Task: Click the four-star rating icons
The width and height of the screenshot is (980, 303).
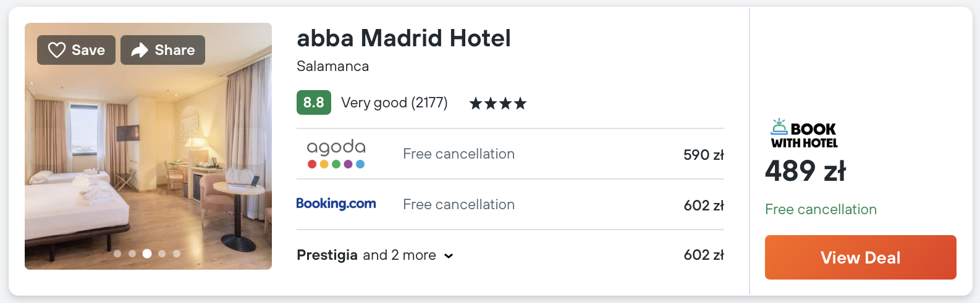Action: pyautogui.click(x=498, y=103)
